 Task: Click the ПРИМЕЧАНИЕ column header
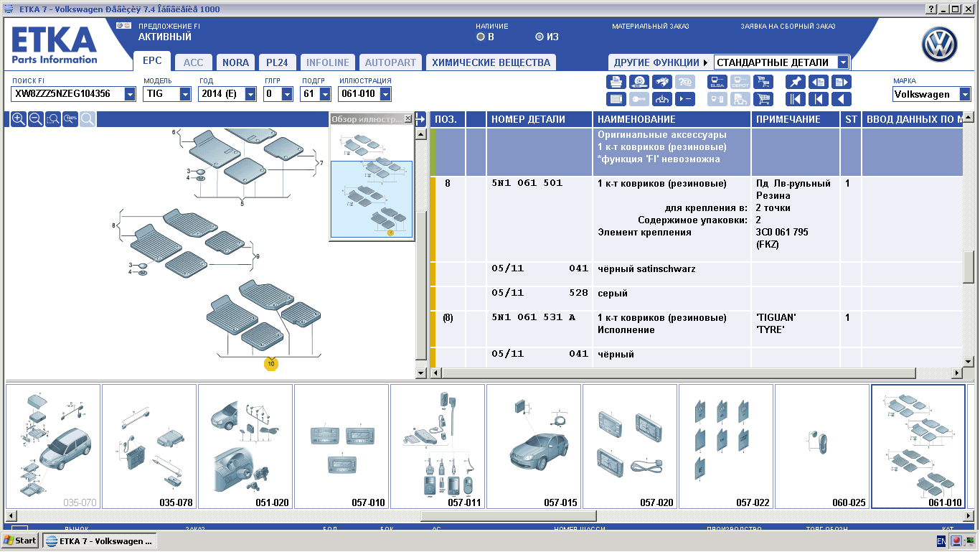point(796,119)
